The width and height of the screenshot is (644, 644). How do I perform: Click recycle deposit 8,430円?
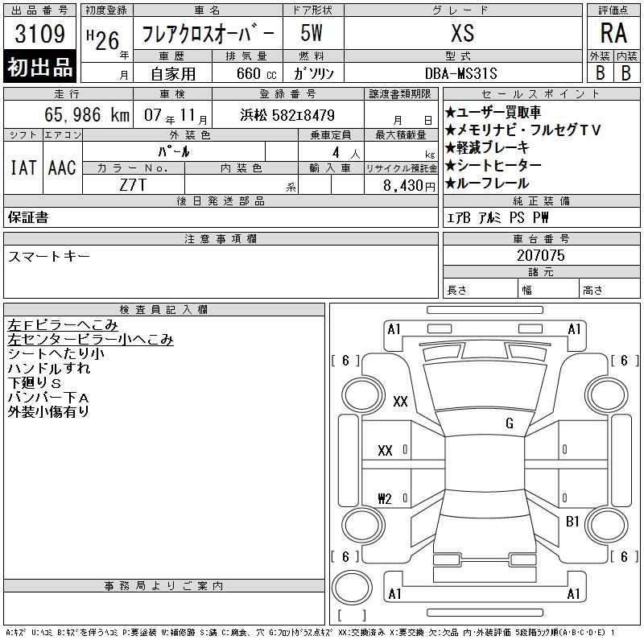(x=409, y=186)
